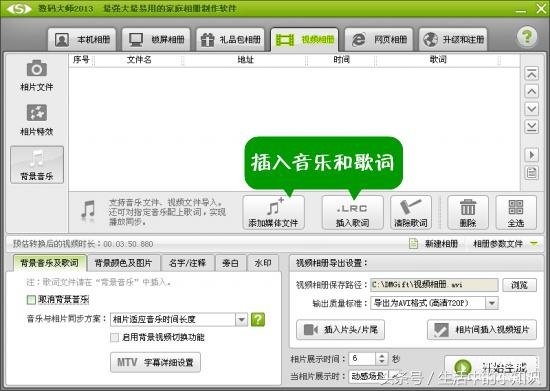Image resolution: width=550 pixels, height=391 pixels.
Task: Click 添加媒体文件 to add media
Action: (x=273, y=213)
